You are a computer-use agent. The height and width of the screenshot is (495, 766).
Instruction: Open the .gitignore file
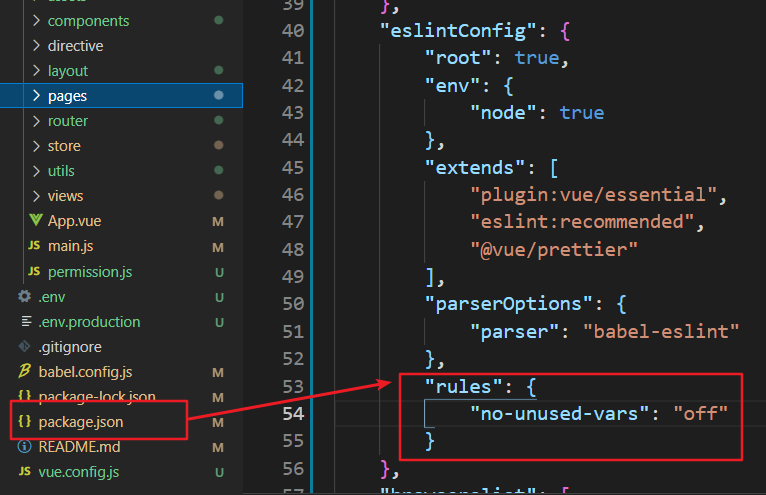[x=70, y=347]
